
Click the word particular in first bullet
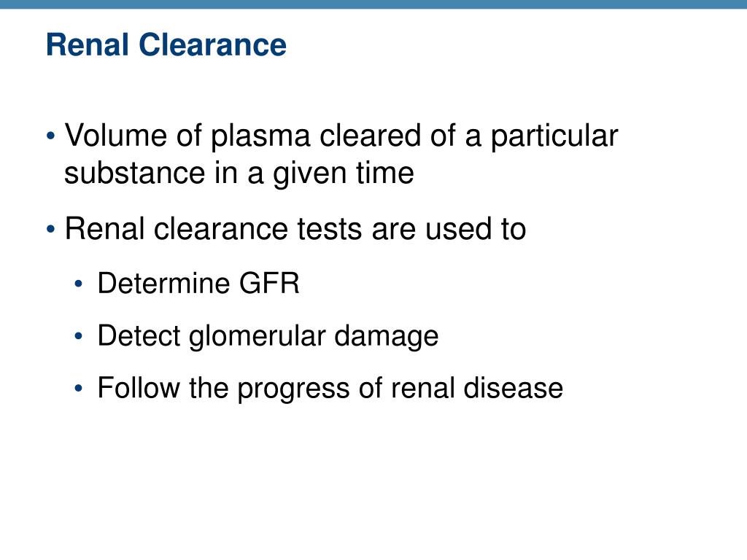click(x=554, y=137)
